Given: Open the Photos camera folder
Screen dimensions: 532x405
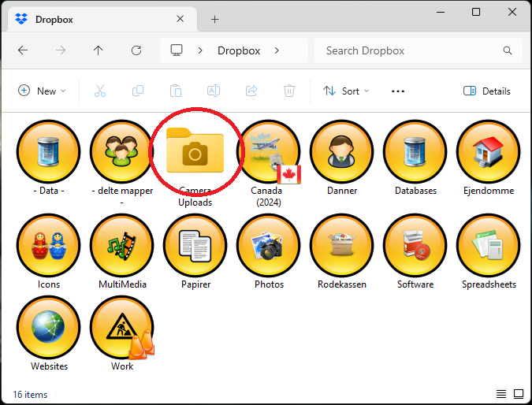Looking at the screenshot, I should click(268, 245).
